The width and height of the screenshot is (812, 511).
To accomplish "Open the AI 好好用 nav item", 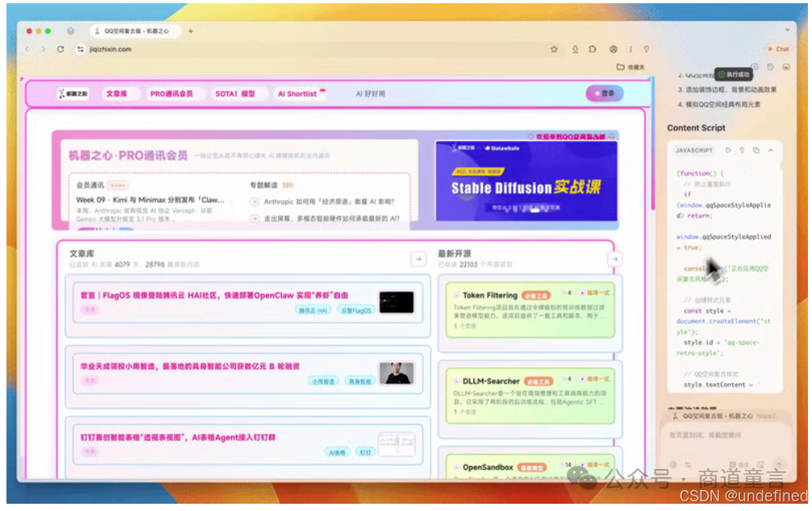I will [x=370, y=94].
